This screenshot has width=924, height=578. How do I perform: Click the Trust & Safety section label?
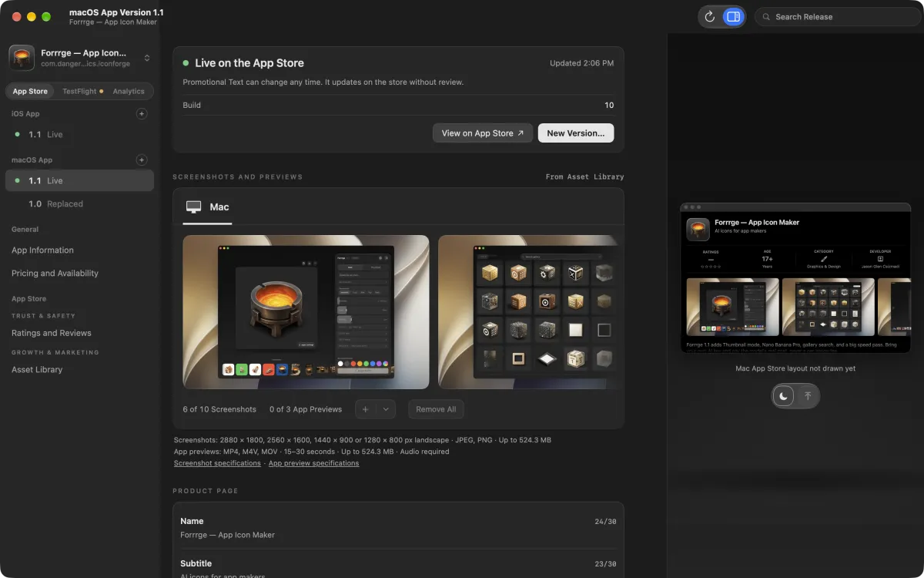point(43,316)
